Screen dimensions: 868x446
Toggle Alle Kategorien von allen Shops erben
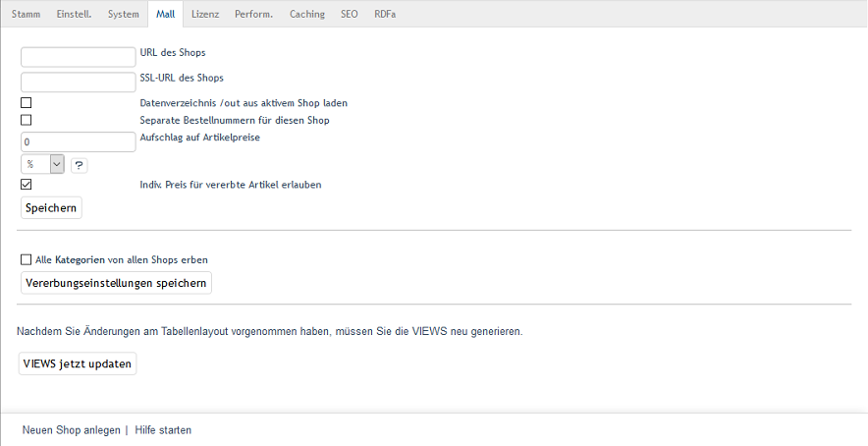(x=27, y=259)
